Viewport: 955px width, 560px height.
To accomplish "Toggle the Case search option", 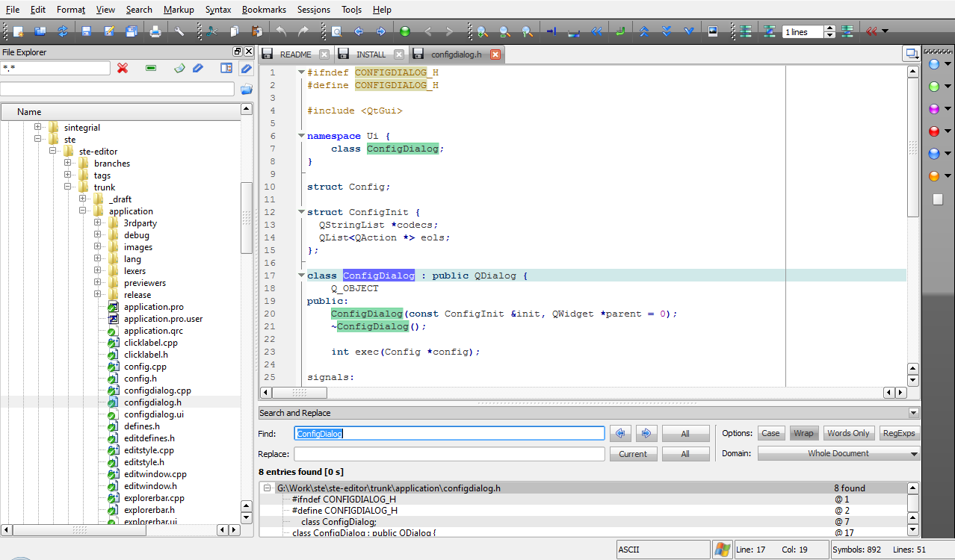I will click(x=770, y=433).
